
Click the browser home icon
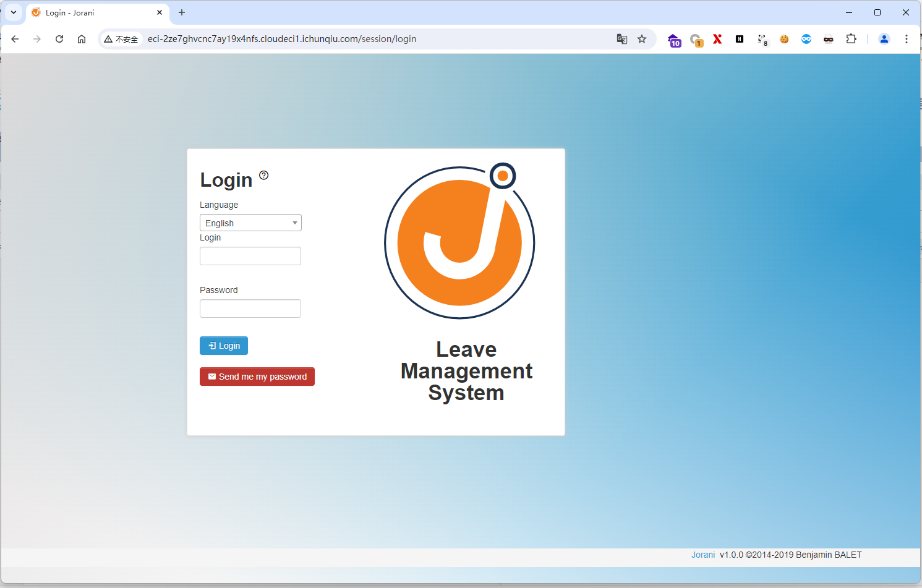point(82,39)
